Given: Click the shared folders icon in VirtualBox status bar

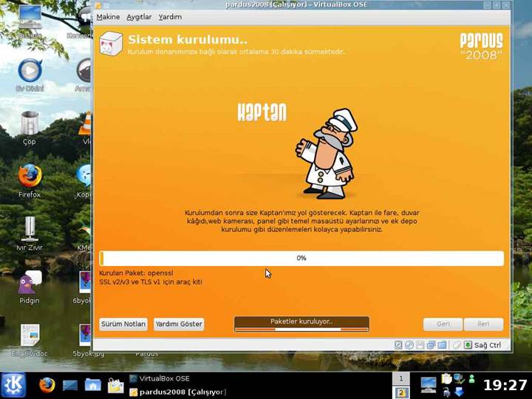Looking at the screenshot, I should [442, 345].
